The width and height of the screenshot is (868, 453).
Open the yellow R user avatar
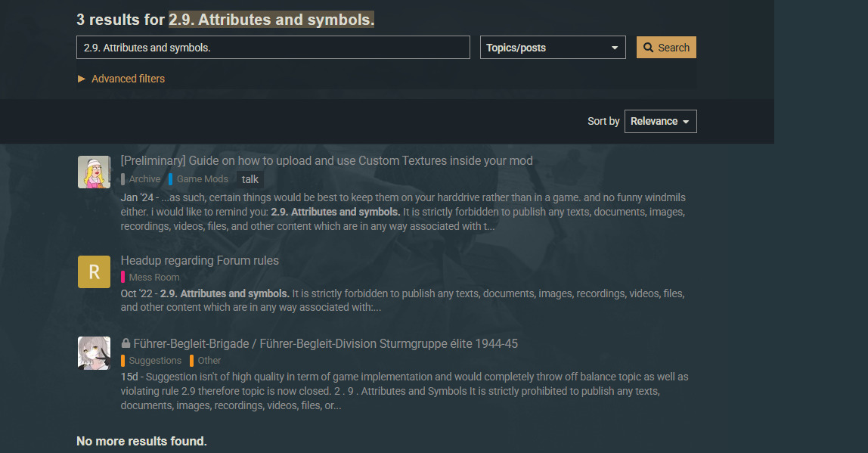click(94, 272)
